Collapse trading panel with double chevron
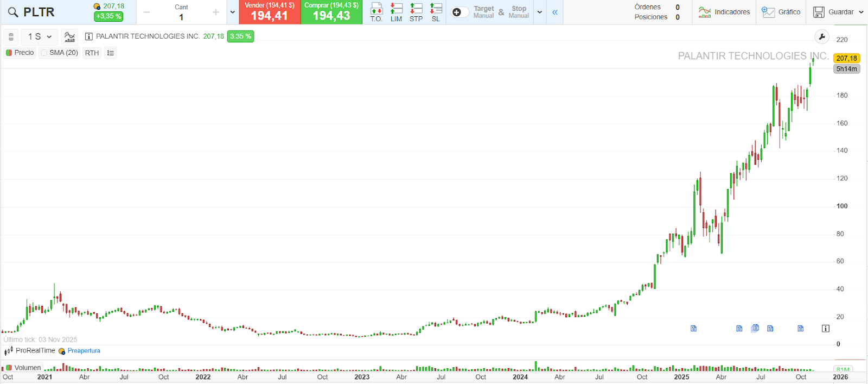 (x=555, y=12)
